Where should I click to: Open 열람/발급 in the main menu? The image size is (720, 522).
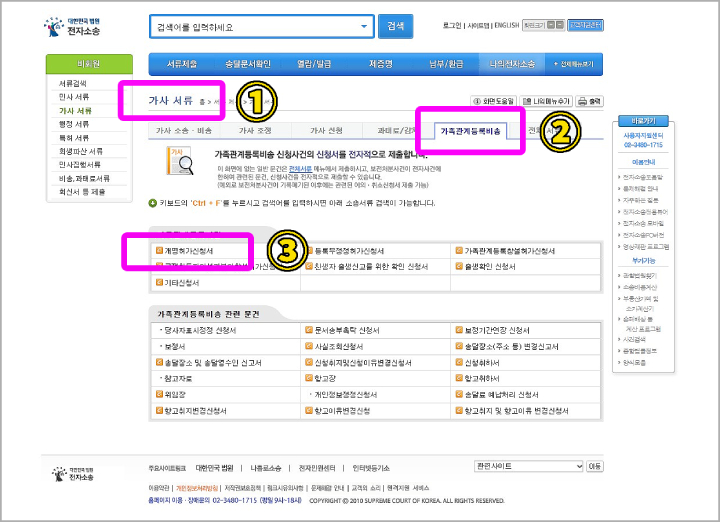[x=314, y=64]
